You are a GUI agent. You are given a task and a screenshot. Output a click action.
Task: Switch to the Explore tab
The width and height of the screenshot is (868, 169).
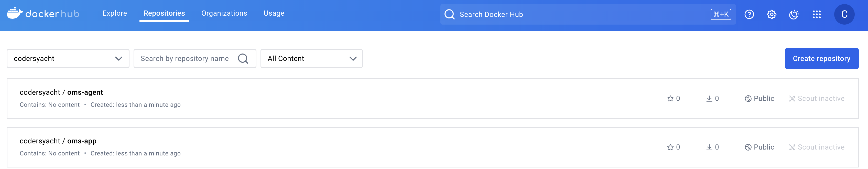point(115,13)
